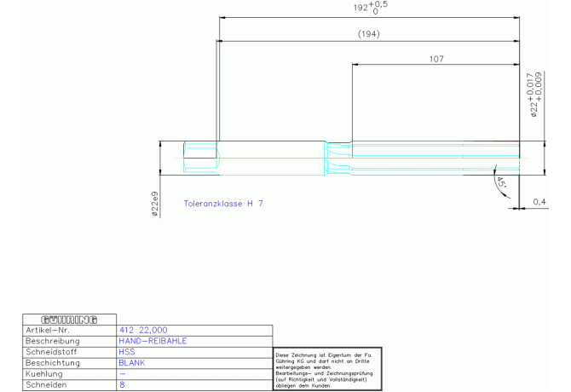
Task: Click the BLANK coating value
Action: tap(132, 363)
